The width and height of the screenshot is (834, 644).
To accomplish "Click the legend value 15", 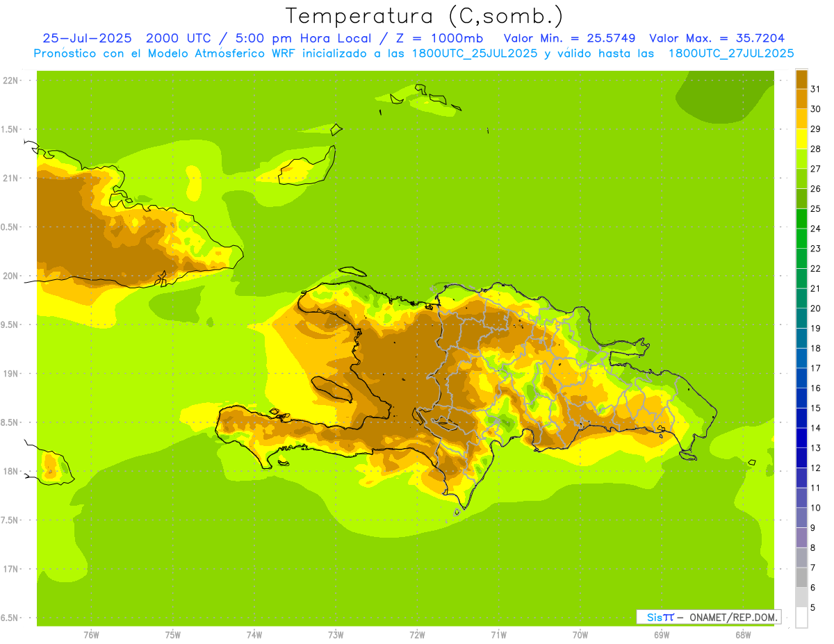I will click(815, 408).
